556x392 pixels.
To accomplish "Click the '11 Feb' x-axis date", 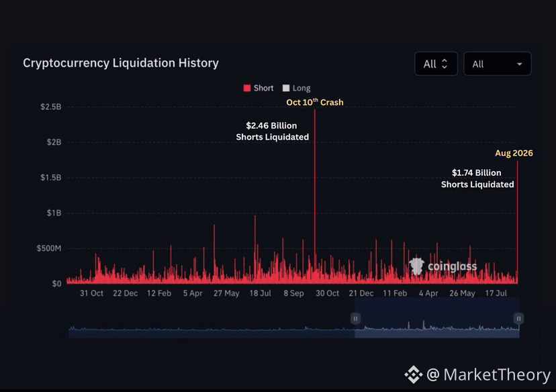I will [395, 293].
